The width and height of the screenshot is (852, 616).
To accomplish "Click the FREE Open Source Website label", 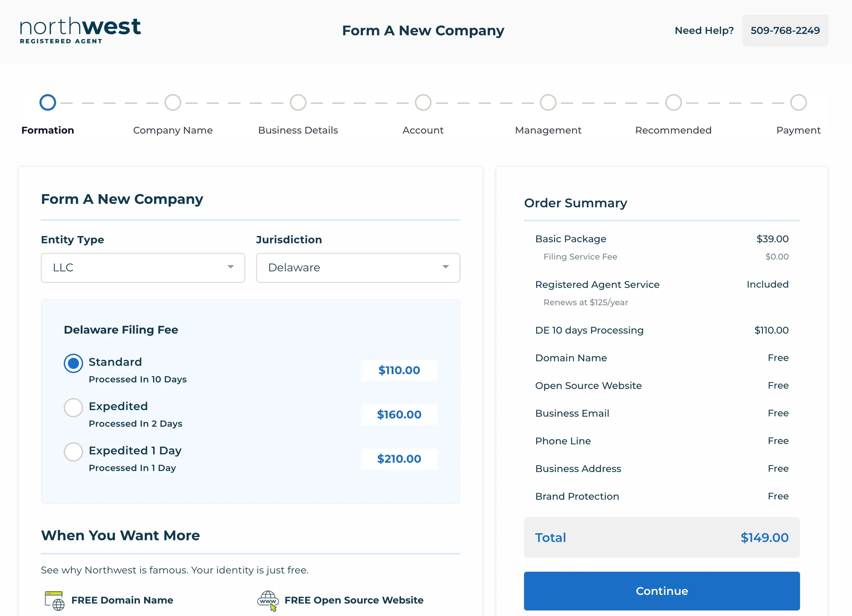I will pyautogui.click(x=354, y=600).
